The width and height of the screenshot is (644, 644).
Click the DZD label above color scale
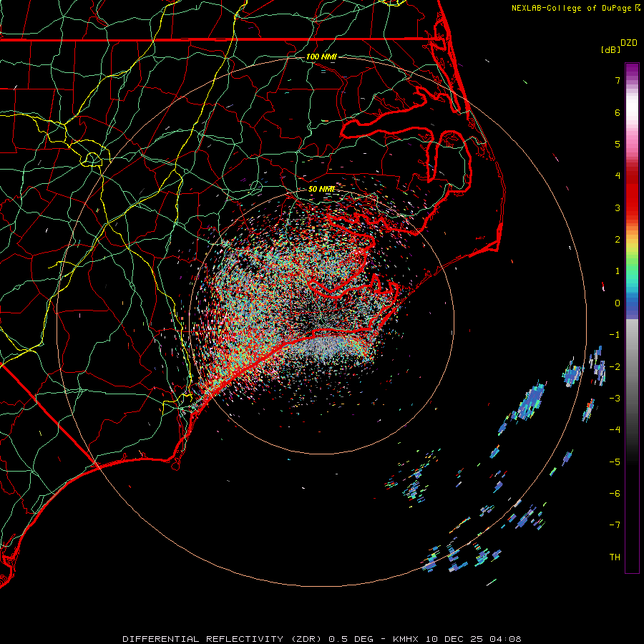click(629, 43)
